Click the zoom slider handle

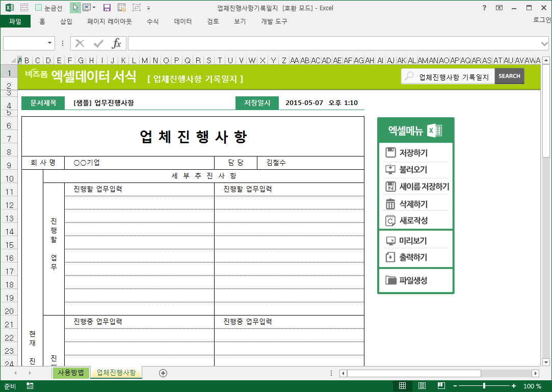[x=484, y=386]
